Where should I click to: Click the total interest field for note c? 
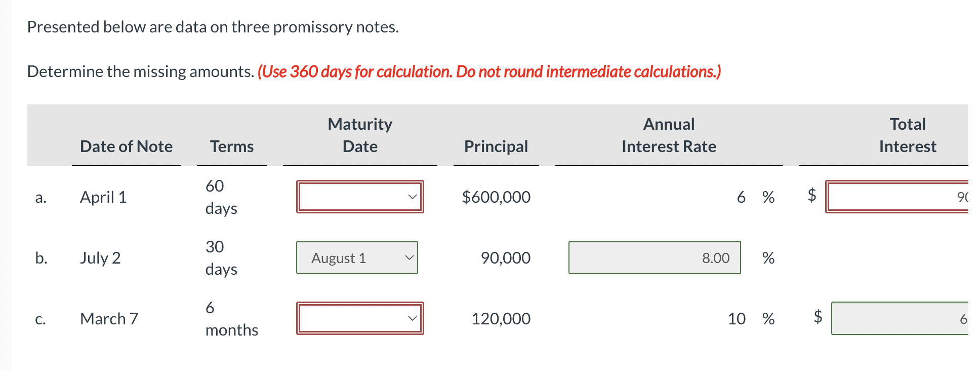click(x=906, y=318)
